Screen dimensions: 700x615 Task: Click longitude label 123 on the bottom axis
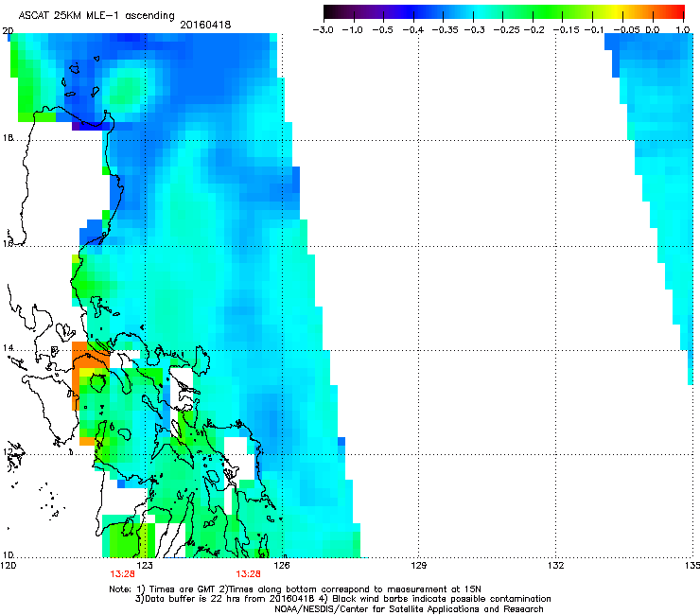tap(145, 566)
